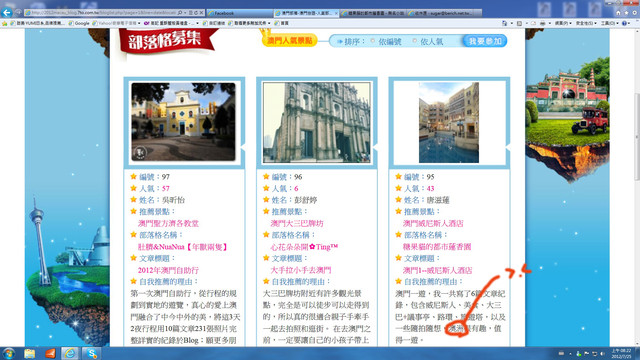640x360 pixels.
Task: Switch to the Facebook browser tab
Action: pos(239,13)
